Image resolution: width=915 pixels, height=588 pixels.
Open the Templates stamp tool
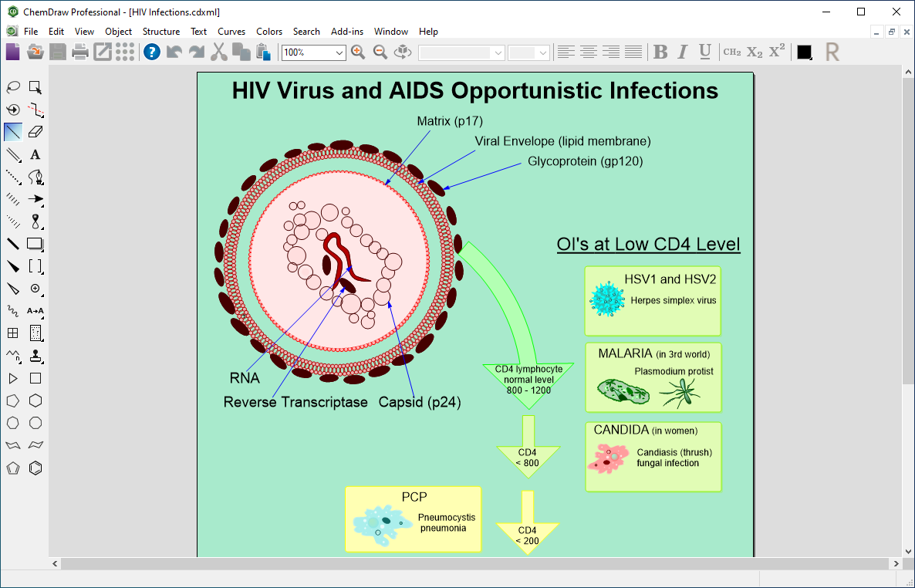(x=35, y=356)
